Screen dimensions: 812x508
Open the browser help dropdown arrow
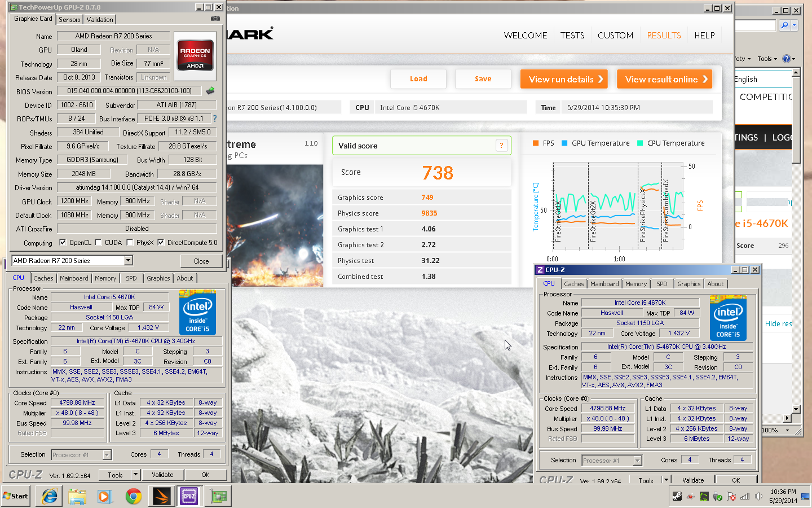[793, 59]
